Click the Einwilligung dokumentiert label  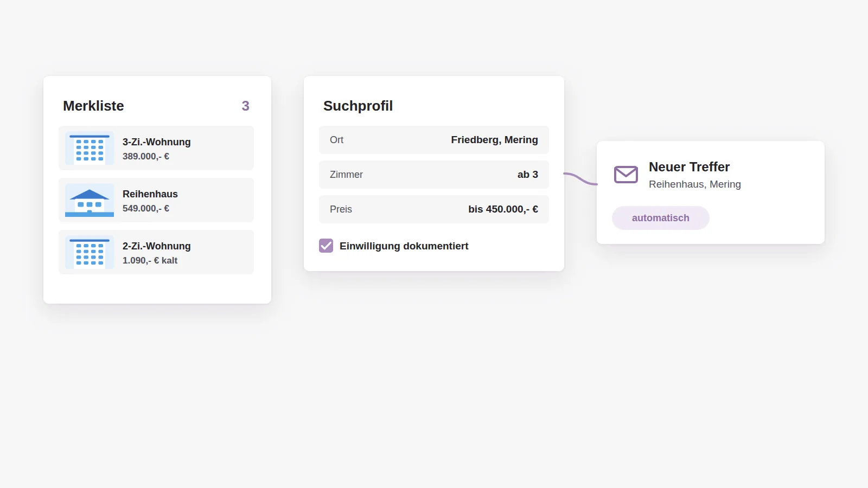click(x=404, y=246)
